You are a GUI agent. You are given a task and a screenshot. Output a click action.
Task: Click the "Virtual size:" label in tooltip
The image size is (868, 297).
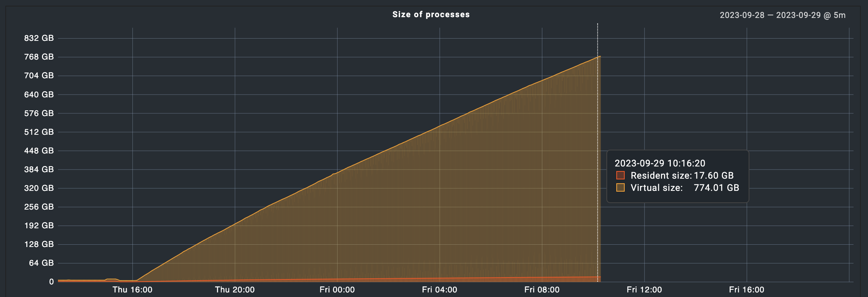656,187
